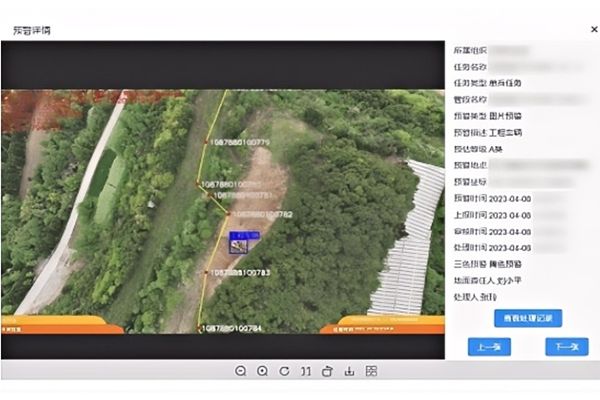600x400 pixels.
Task: Click the zoom out magnifier icon
Action: tap(241, 371)
